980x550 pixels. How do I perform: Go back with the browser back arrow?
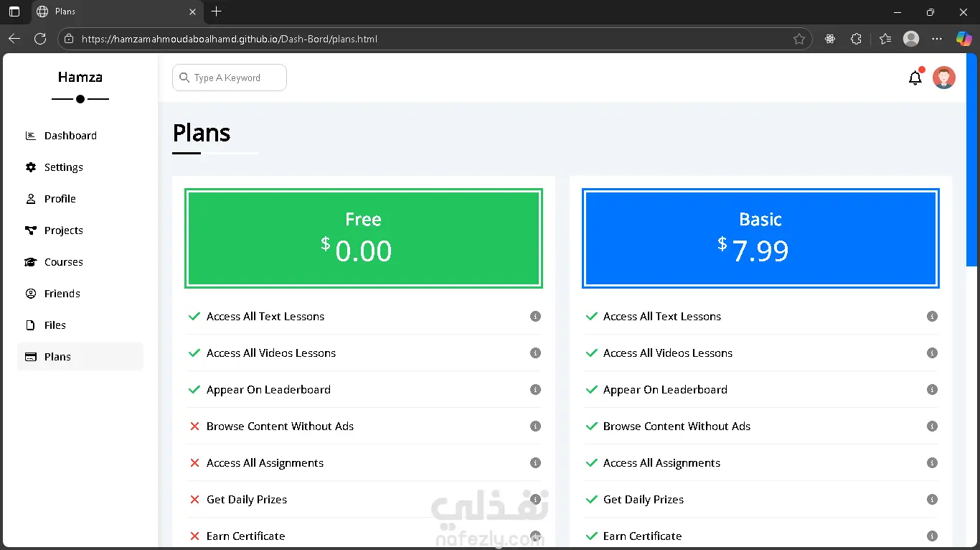(x=14, y=39)
